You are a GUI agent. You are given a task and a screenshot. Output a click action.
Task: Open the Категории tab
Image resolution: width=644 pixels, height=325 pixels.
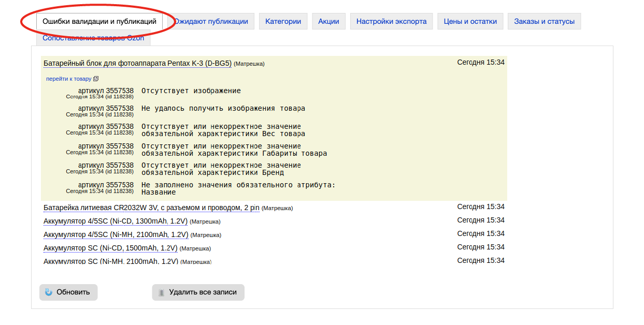(x=283, y=21)
